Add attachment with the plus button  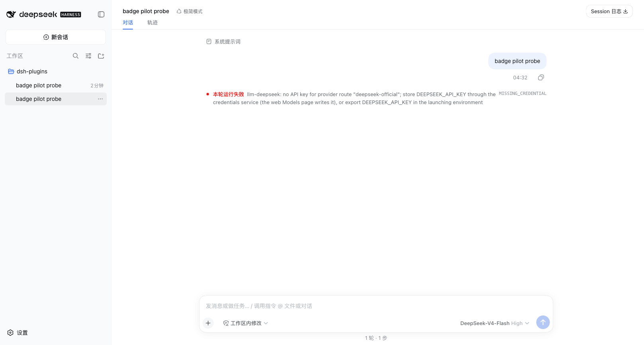(x=208, y=323)
